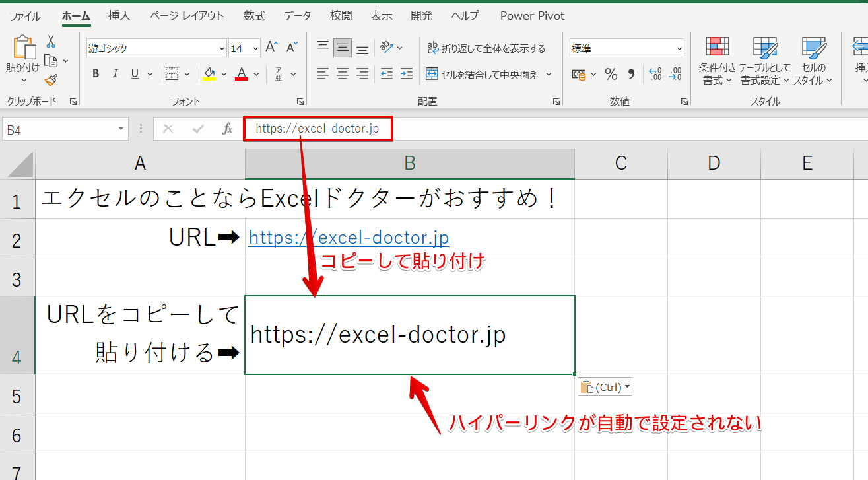Switch to the データ tab
Image resolution: width=868 pixels, height=480 pixels.
click(x=298, y=16)
